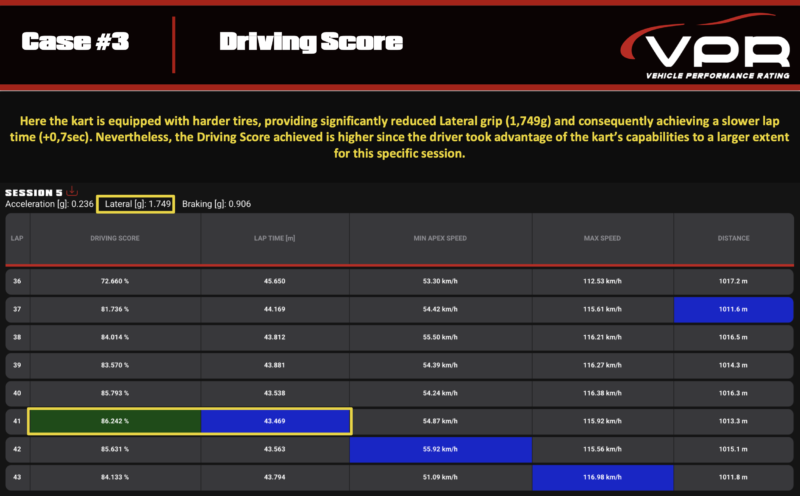Click the Lateral [g]: 1.749 value

pos(139,204)
